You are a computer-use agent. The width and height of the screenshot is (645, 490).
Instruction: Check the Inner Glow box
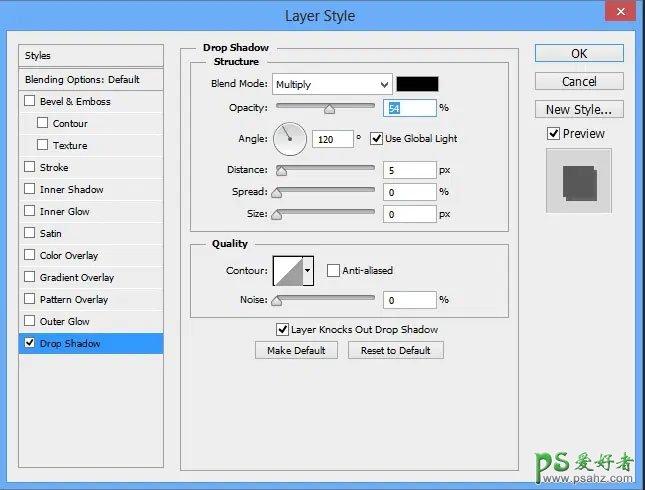tap(30, 211)
